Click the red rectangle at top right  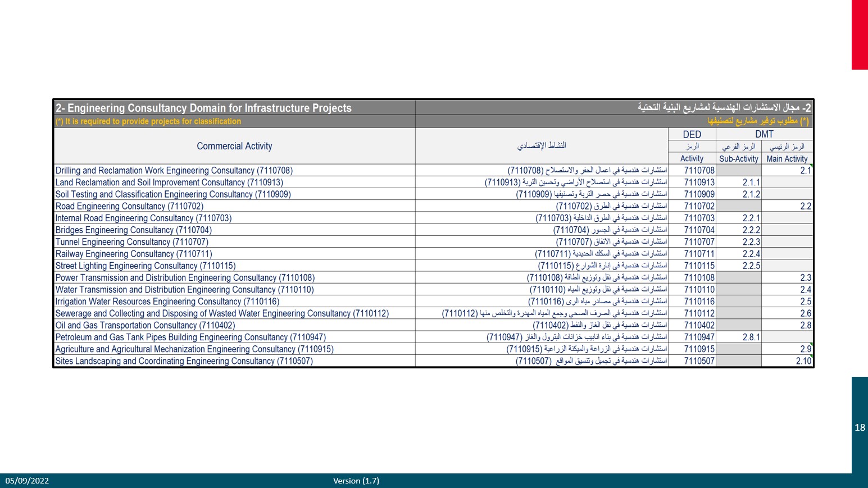tap(860, 35)
